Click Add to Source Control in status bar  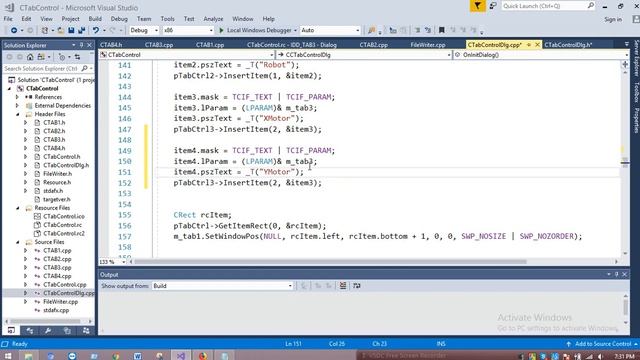tap(603, 344)
